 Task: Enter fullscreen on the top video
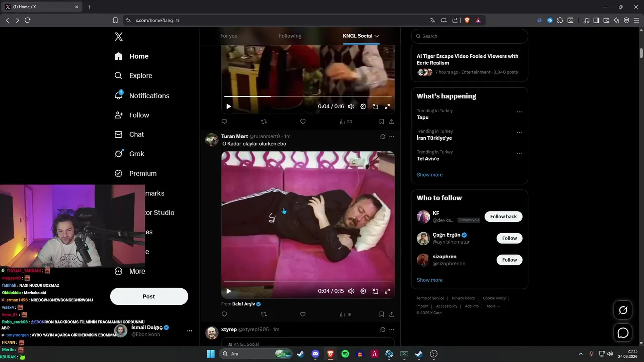[387, 106]
